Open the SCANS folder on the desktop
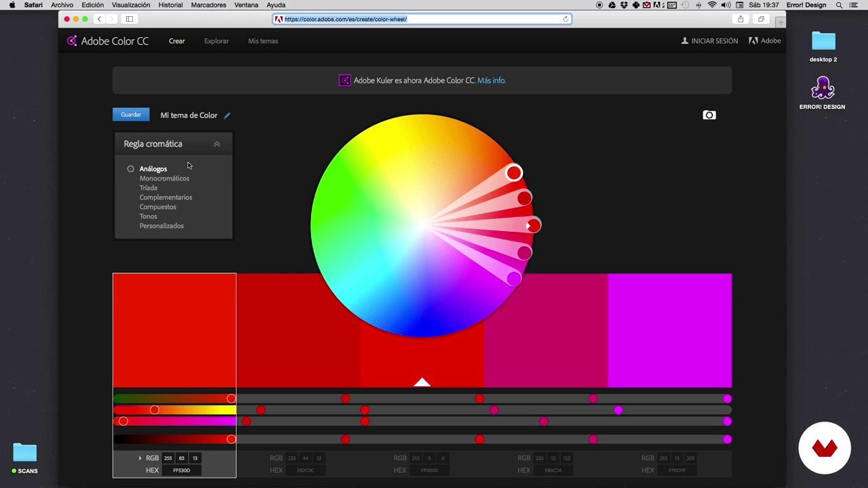Image resolution: width=868 pixels, height=488 pixels. tap(25, 453)
